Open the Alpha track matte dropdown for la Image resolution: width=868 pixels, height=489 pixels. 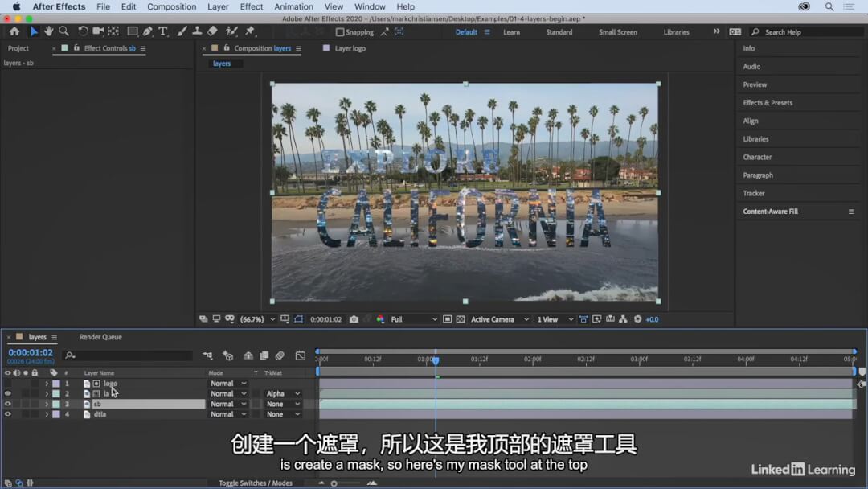coord(282,394)
